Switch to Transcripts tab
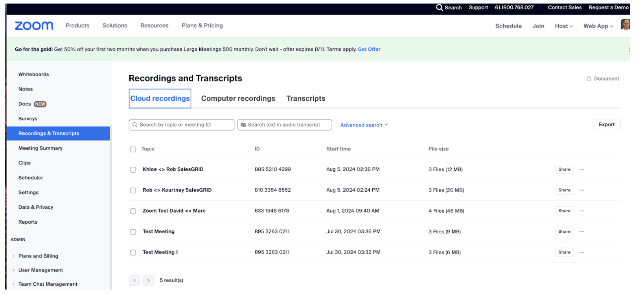The width and height of the screenshot is (644, 294). pos(306,98)
